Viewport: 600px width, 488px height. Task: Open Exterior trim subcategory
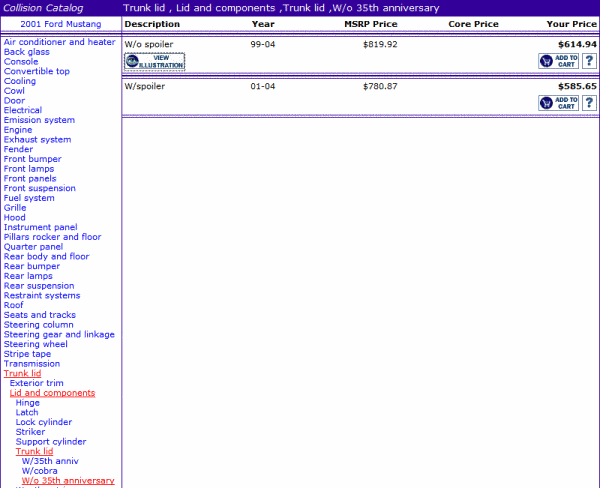36,384
